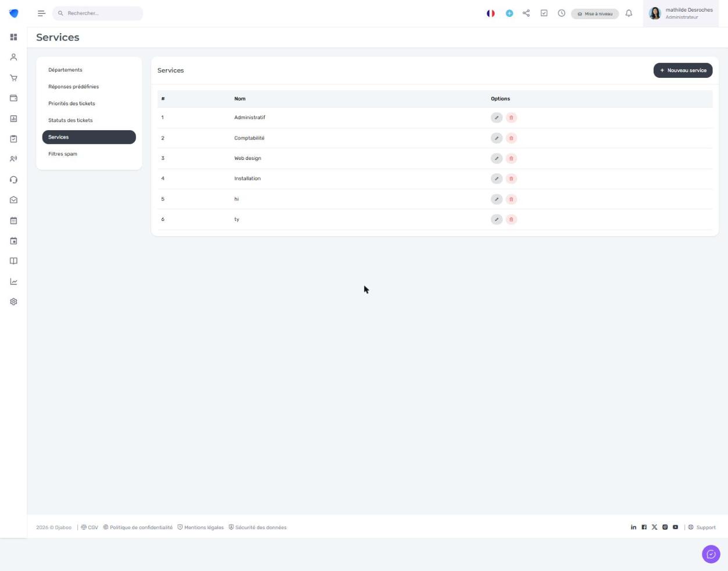This screenshot has height=571, width=728.
Task: Select Statuts des tickets
Action: click(x=89, y=120)
